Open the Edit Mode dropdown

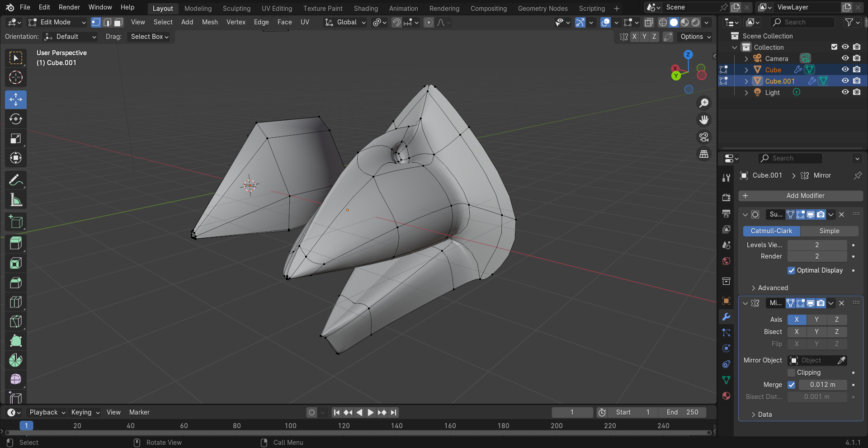(57, 22)
